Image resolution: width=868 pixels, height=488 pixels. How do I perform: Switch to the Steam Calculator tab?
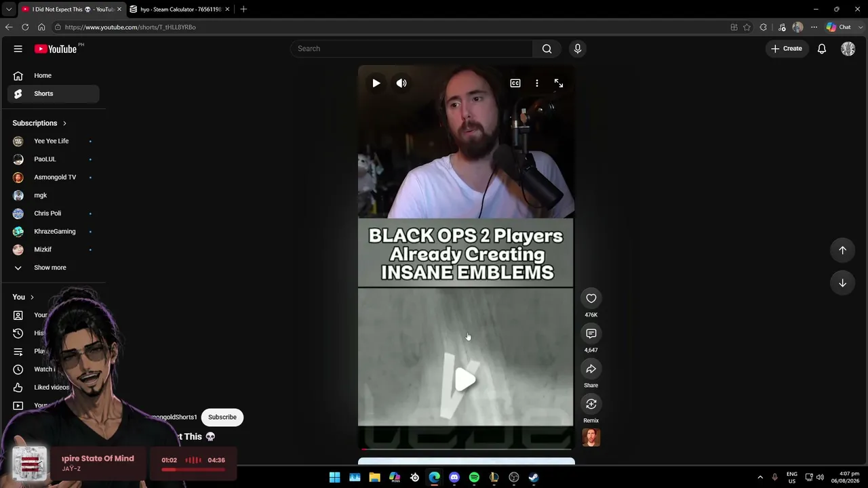point(180,9)
